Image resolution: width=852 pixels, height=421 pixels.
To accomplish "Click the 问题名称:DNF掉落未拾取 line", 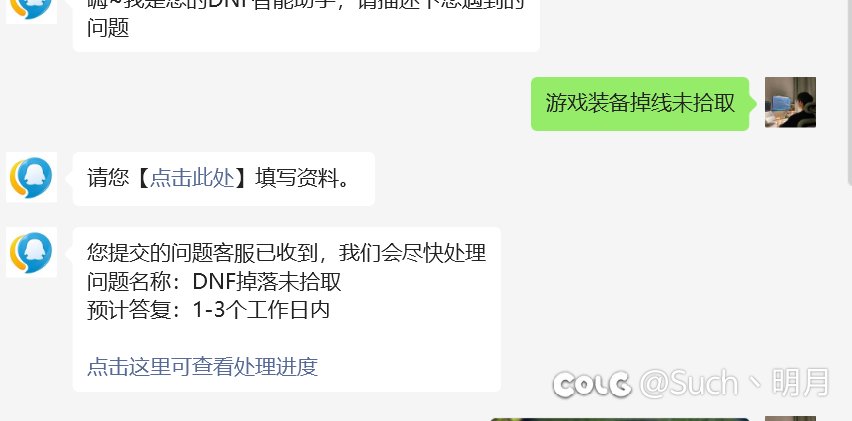I will 214,282.
